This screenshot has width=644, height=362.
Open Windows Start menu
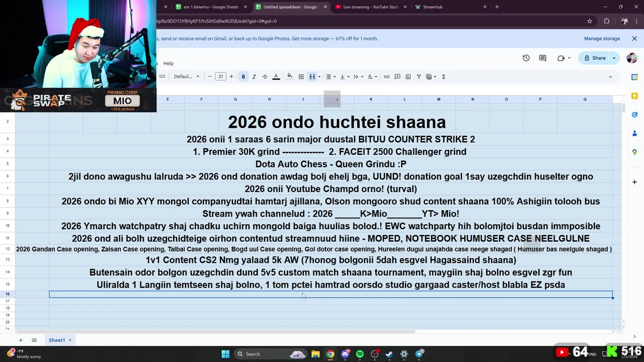[x=225, y=354]
